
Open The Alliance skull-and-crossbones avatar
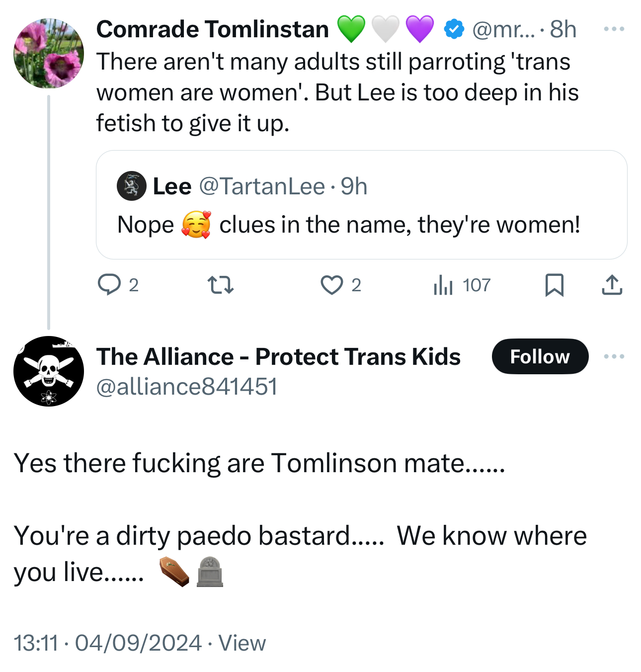coord(49,371)
